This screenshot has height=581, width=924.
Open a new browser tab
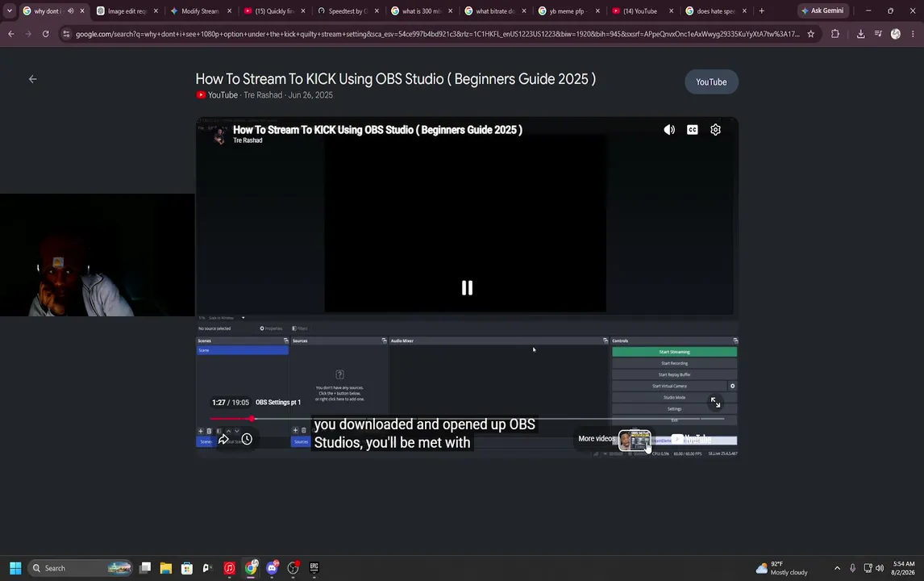tap(761, 10)
